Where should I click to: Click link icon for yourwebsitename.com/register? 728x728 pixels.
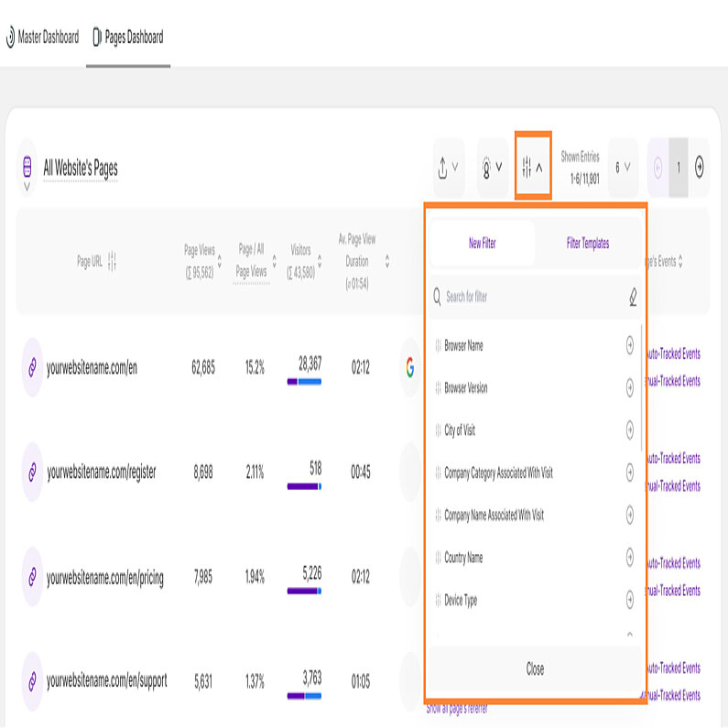tap(32, 473)
